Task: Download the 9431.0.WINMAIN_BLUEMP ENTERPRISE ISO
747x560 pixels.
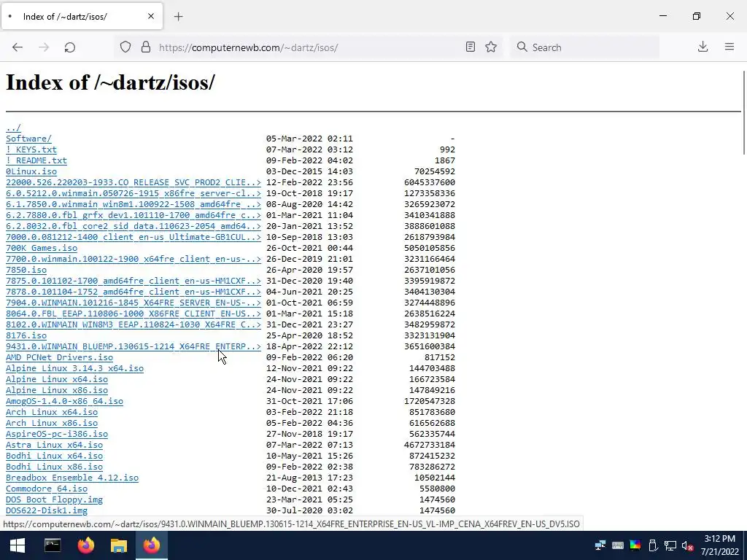Action: pyautogui.click(x=133, y=346)
